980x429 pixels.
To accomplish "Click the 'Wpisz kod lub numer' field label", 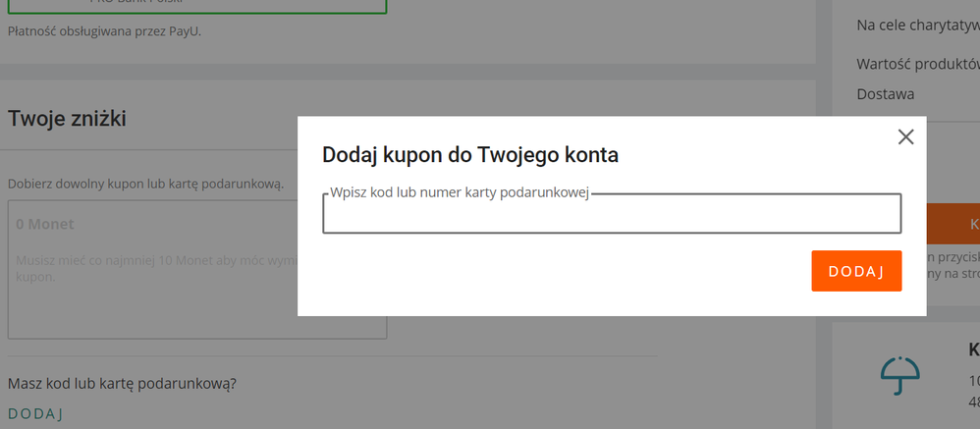I will click(459, 192).
